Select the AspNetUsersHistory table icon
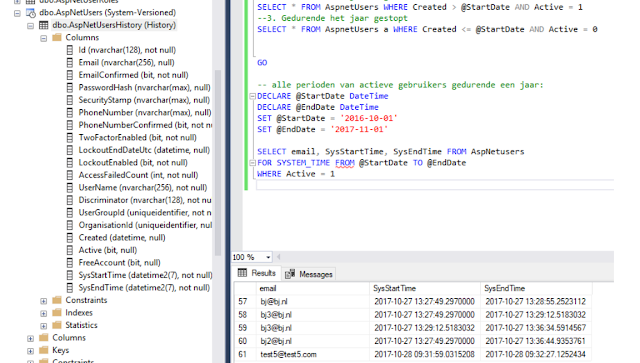This screenshot has height=363, width=640. (x=44, y=25)
